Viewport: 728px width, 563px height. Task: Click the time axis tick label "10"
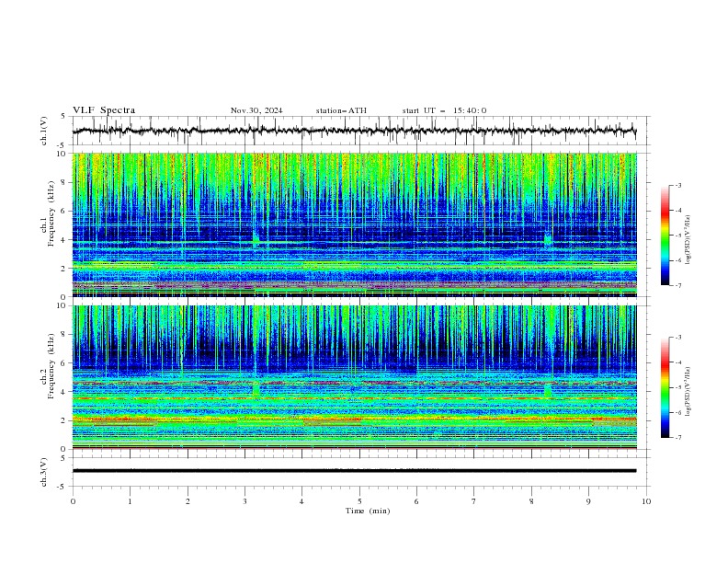(646, 501)
